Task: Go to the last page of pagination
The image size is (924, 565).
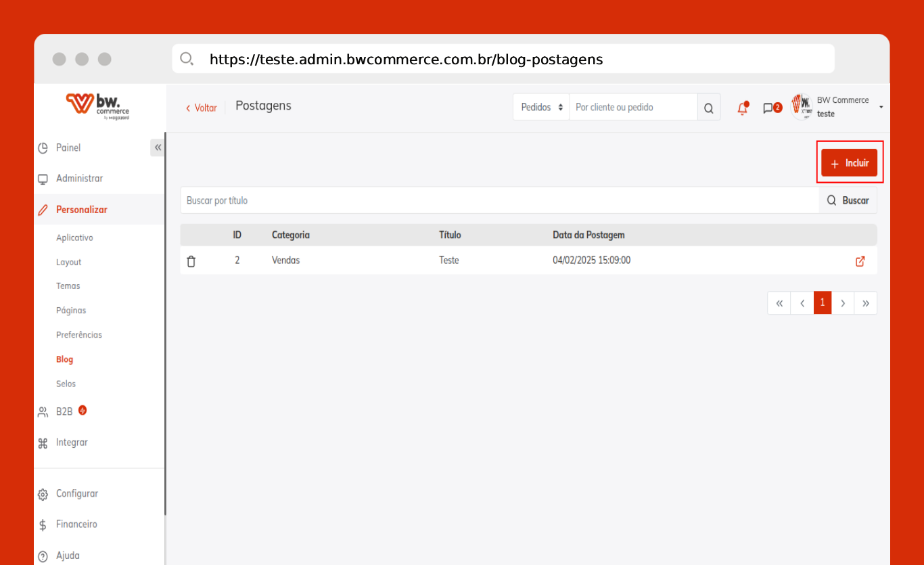Action: (x=865, y=303)
